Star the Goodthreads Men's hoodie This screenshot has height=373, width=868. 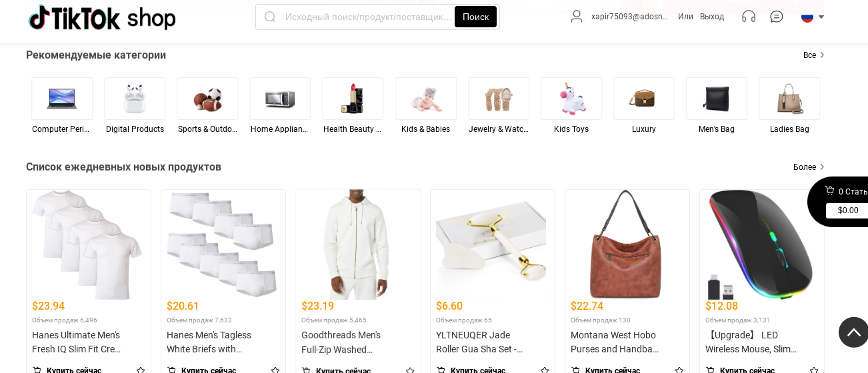[410, 370]
